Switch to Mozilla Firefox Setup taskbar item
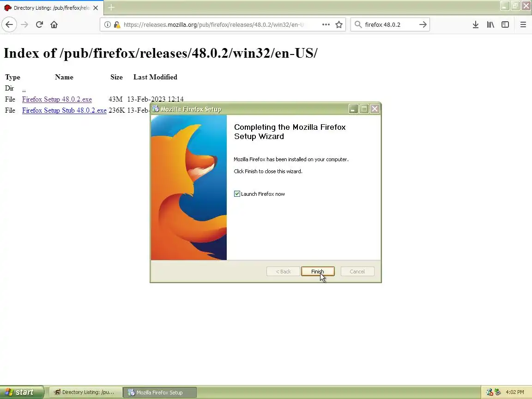Screen dimensions: 532x399 click(159, 392)
